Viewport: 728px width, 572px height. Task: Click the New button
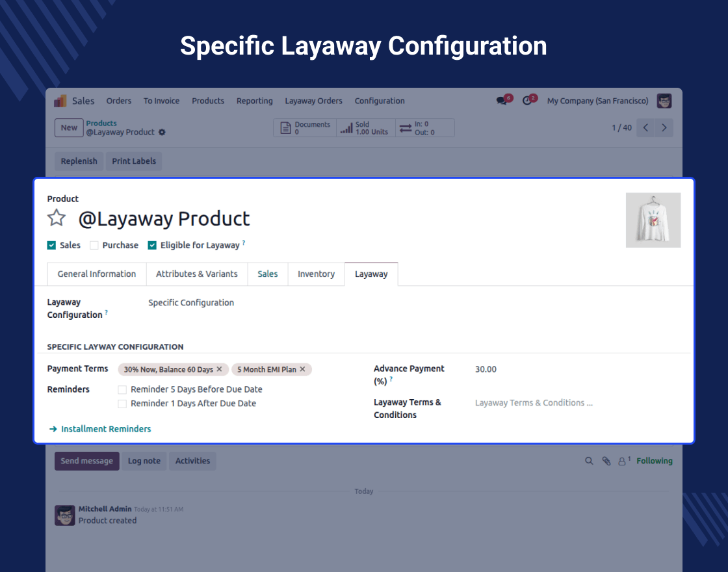pos(69,127)
